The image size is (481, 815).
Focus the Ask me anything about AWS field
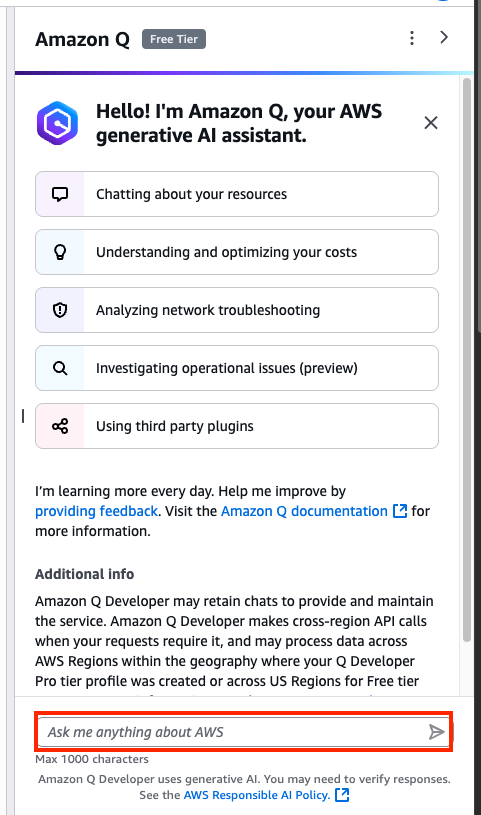(x=244, y=732)
